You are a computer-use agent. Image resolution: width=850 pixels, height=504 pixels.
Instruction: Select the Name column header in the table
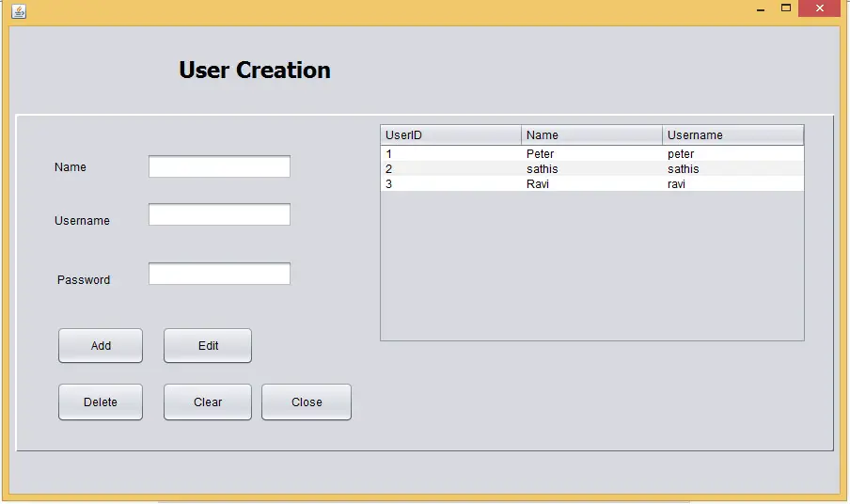(591, 135)
